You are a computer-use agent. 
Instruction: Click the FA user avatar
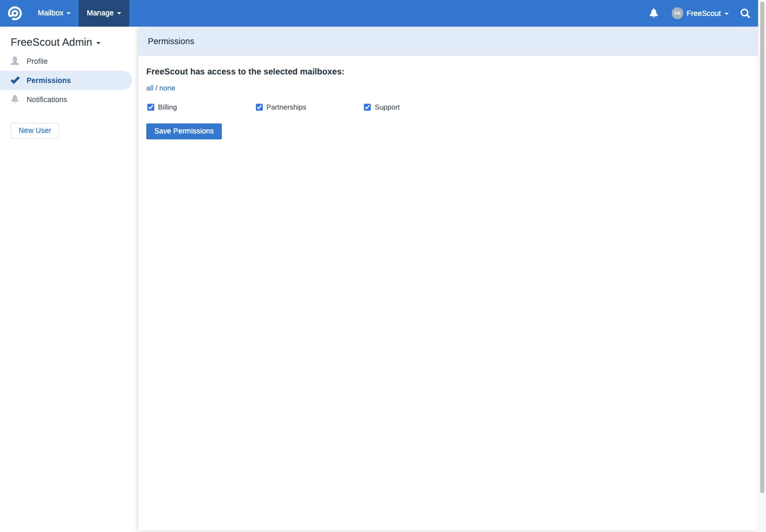677,13
